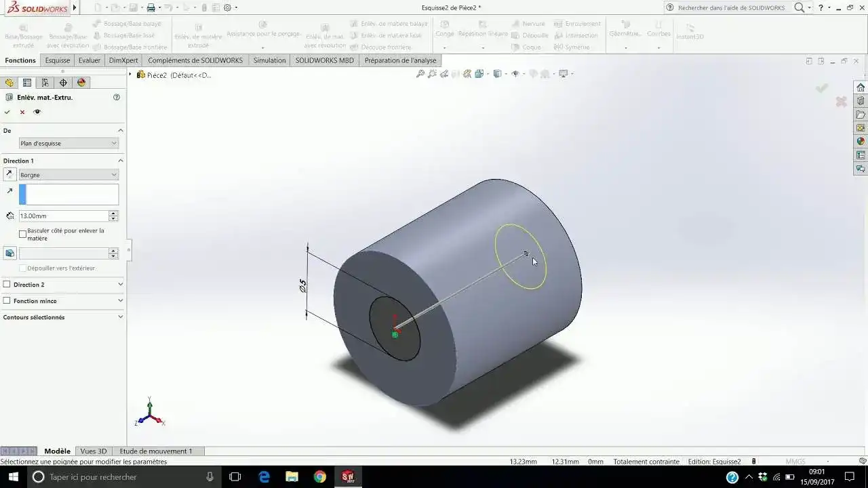
Task: Open the Compléments de SOLIDWORKS tab
Action: (x=196, y=60)
